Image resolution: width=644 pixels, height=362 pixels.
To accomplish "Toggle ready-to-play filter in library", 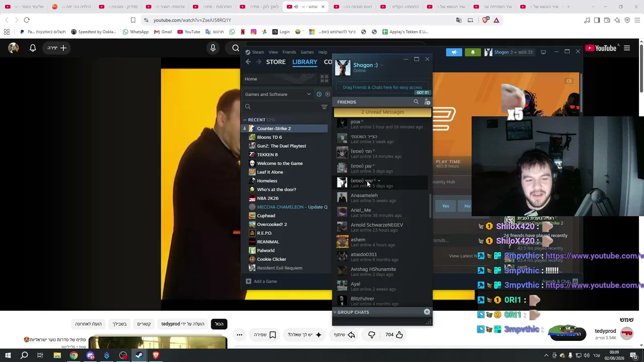I will click(x=328, y=94).
